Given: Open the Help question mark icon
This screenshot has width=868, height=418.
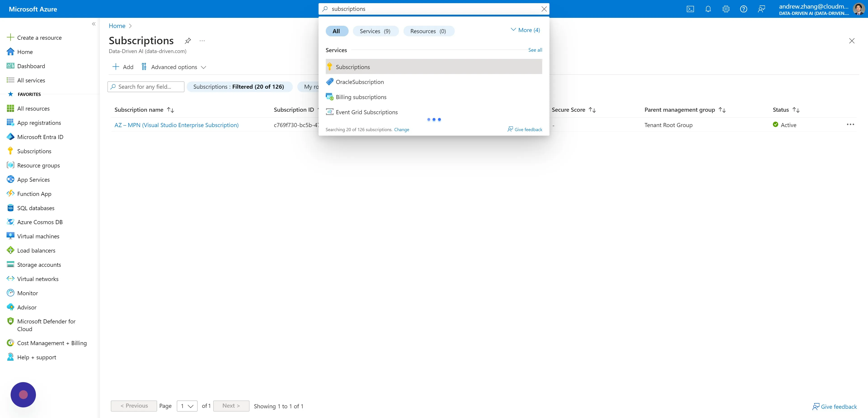Looking at the screenshot, I should coord(743,9).
